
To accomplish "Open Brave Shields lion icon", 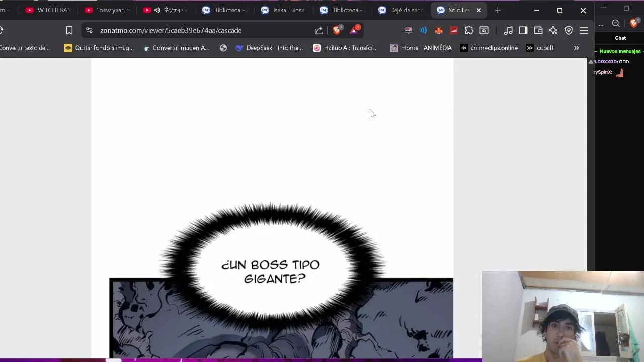I will pyautogui.click(x=337, y=30).
